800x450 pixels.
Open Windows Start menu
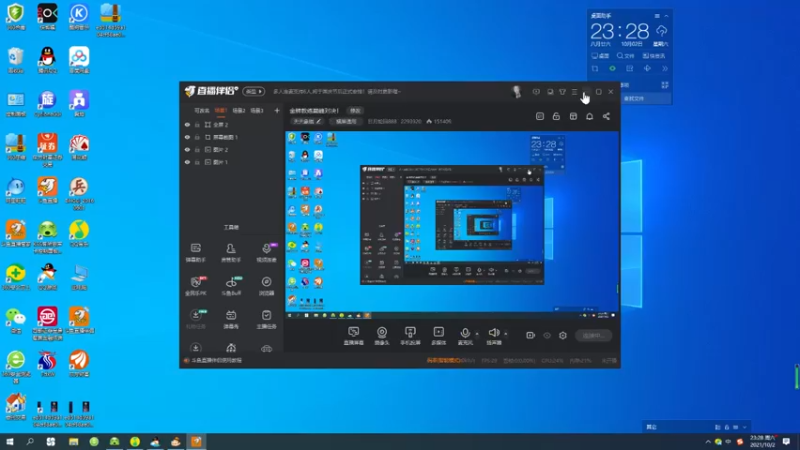pos(10,442)
